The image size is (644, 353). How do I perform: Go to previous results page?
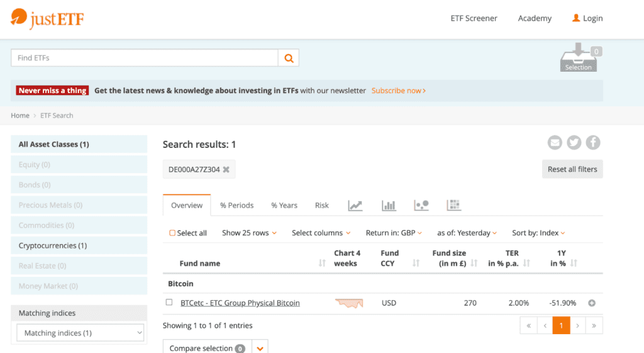point(545,325)
